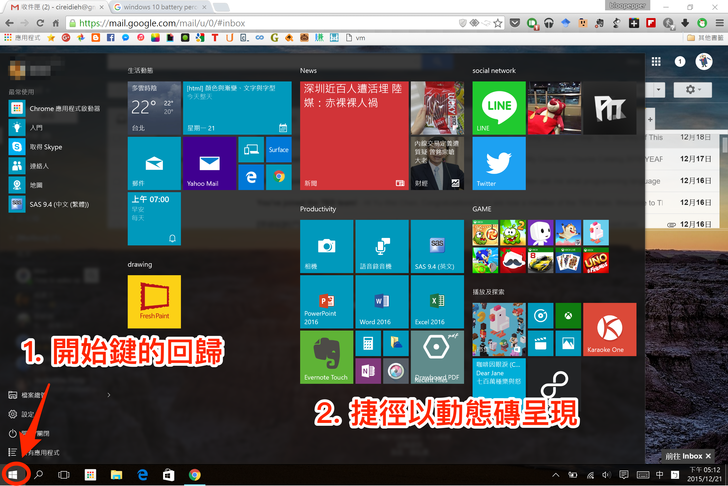The height and width of the screenshot is (486, 728).
Task: Launch the Crossy Road chicken game tile
Action: pyautogui.click(x=596, y=233)
